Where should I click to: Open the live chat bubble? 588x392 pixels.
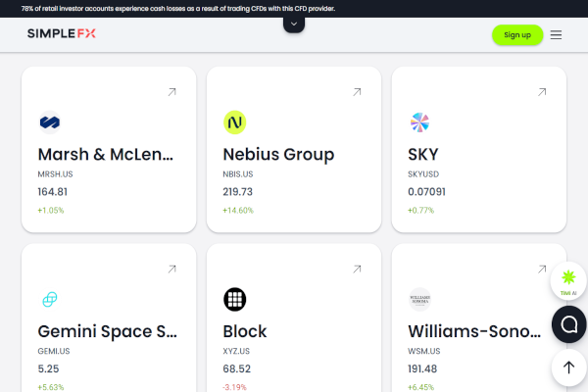pyautogui.click(x=568, y=324)
